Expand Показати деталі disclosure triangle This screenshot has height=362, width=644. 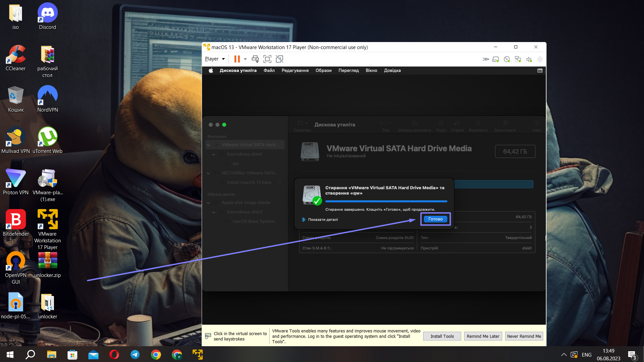click(304, 219)
